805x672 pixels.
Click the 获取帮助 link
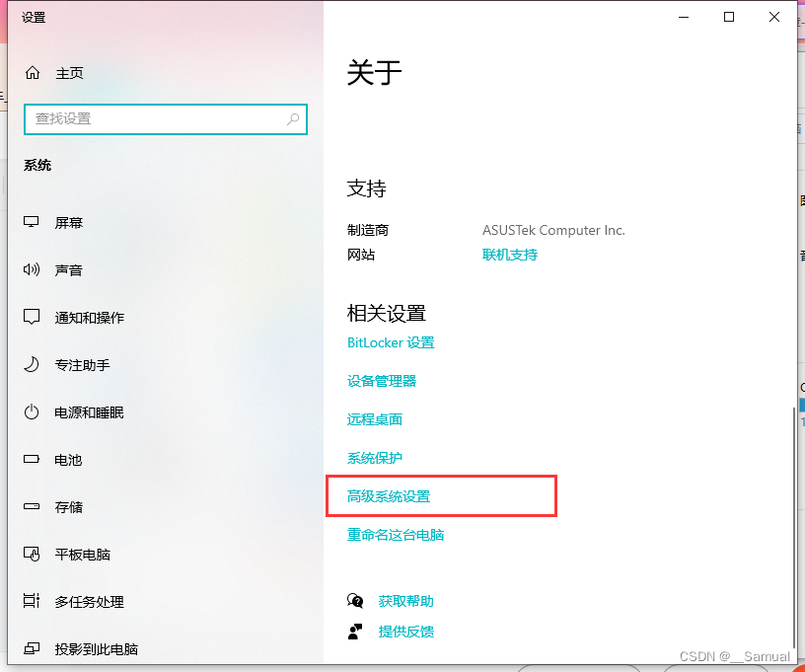click(x=405, y=601)
